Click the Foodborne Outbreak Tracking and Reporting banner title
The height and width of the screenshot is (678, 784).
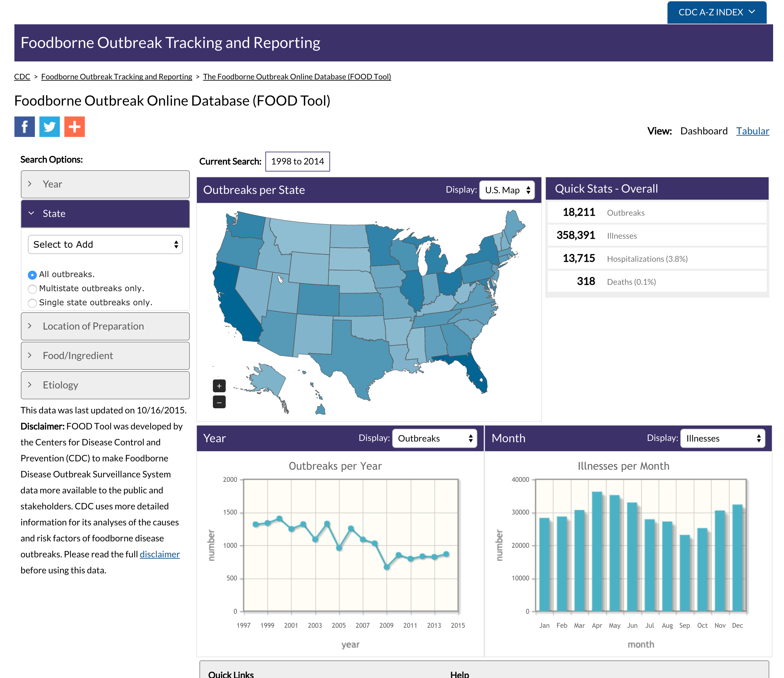(x=170, y=43)
